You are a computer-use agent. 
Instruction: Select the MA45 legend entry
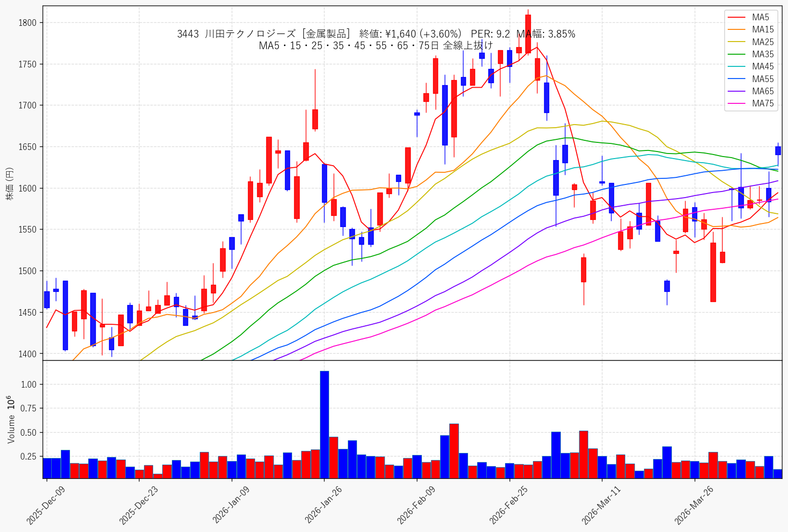[x=750, y=66]
